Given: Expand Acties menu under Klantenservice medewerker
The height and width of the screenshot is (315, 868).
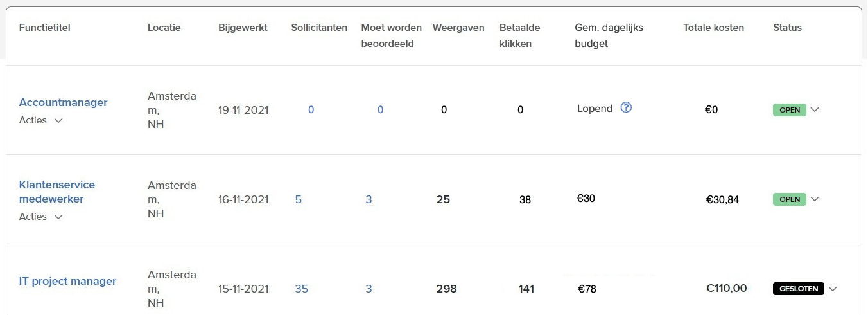Looking at the screenshot, I should [x=41, y=217].
